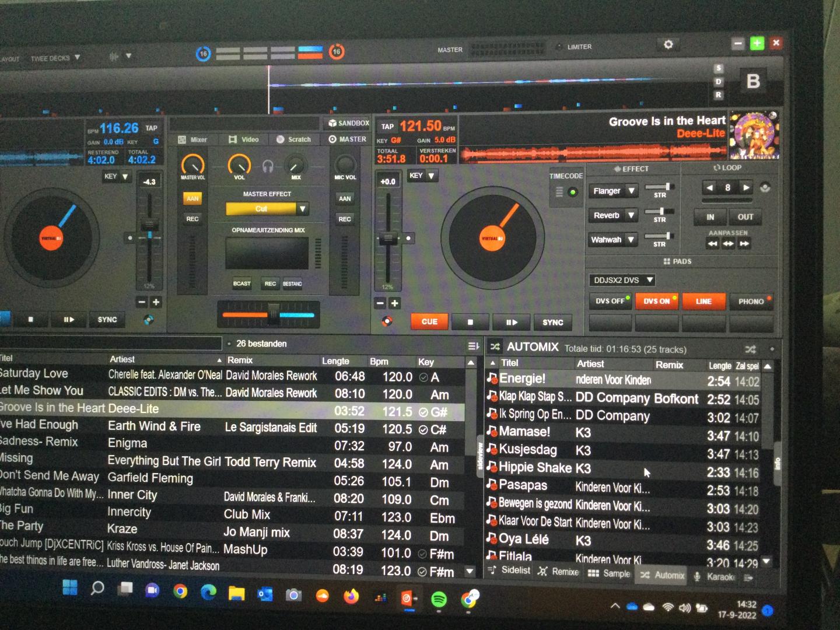840x630 pixels.
Task: Switch to the Video tab
Action: (244, 139)
